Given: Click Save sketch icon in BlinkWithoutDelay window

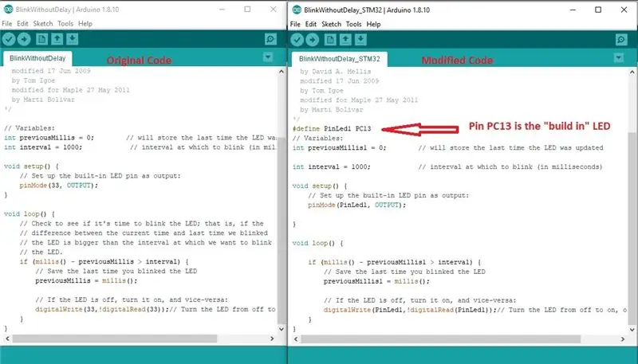Looking at the screenshot, I should pos(73,39).
